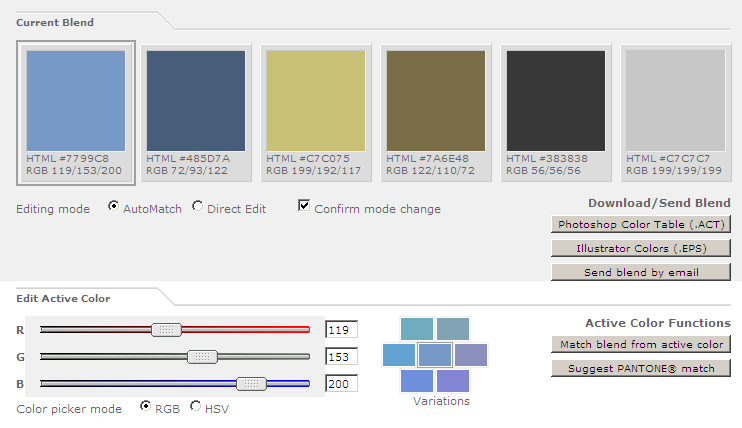Uncheck Confirm mode change checkbox

[x=304, y=205]
